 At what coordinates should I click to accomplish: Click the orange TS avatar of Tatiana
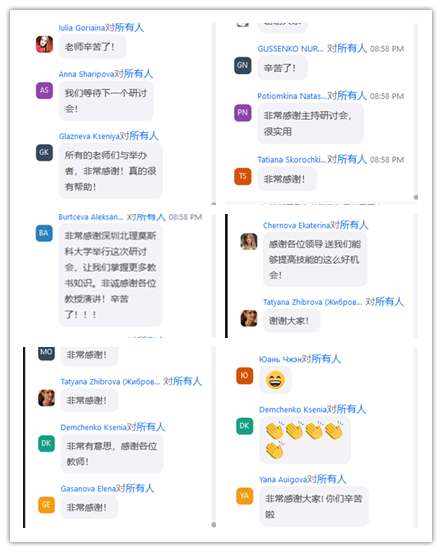click(x=243, y=176)
